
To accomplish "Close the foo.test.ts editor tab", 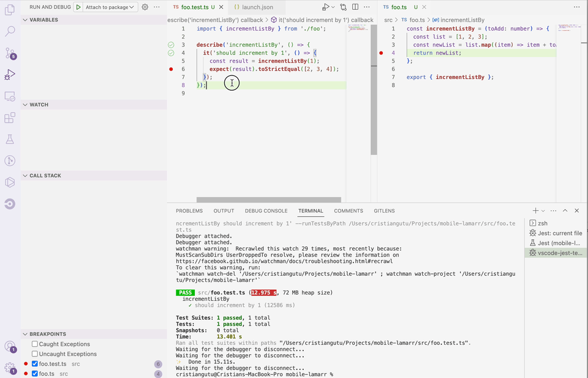I will (x=221, y=7).
